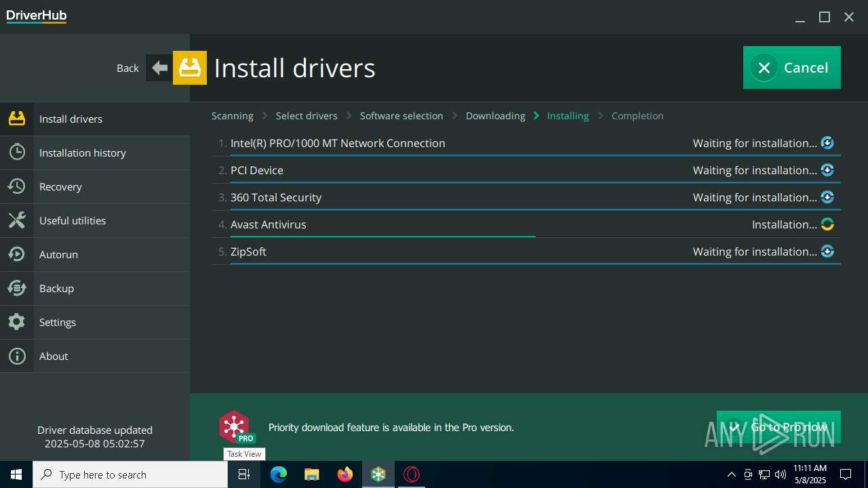The width and height of the screenshot is (868, 488).
Task: Click the back arrow icon
Action: tap(159, 68)
